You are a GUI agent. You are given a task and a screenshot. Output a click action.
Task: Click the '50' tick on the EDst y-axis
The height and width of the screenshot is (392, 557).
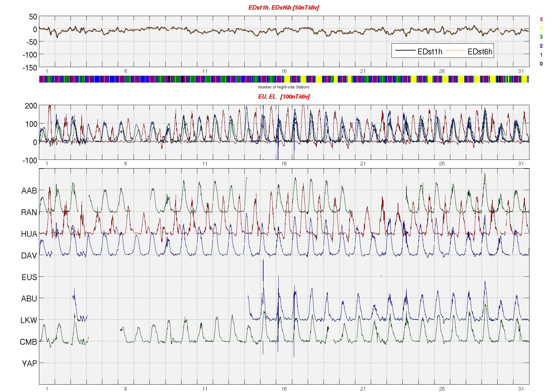coord(33,17)
